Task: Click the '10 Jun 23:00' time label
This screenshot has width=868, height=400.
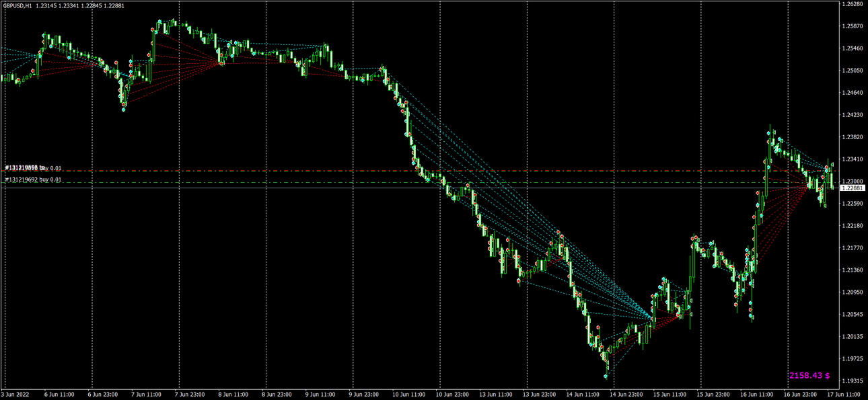Action: [452, 395]
